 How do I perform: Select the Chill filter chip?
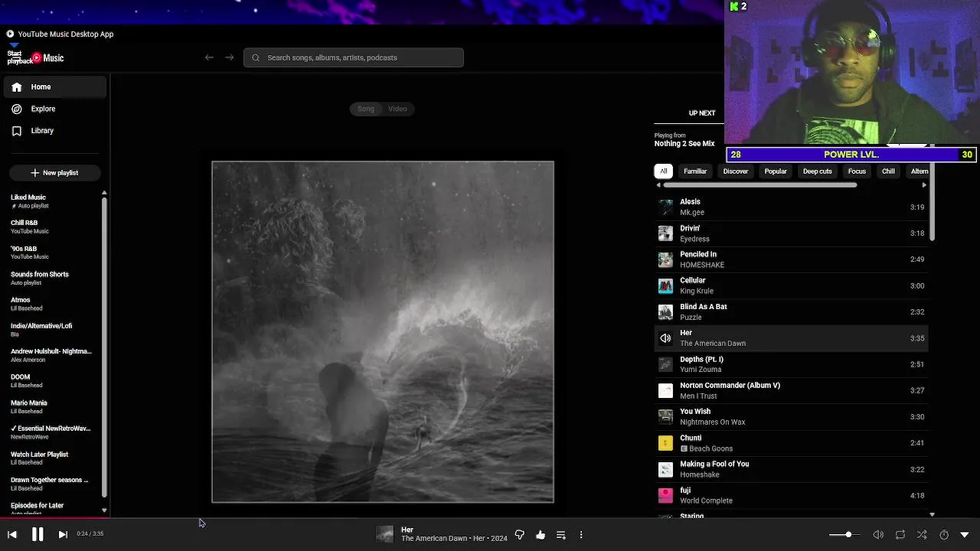coord(888,171)
